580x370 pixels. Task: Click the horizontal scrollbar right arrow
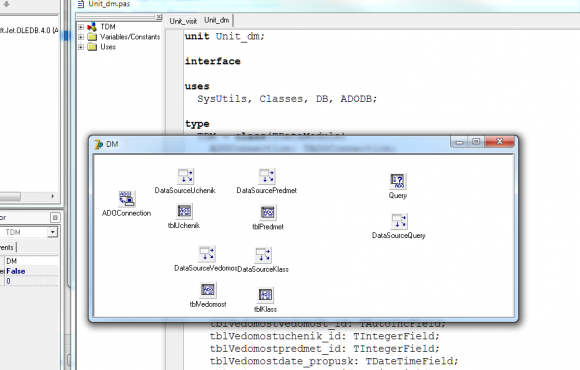coord(53,196)
